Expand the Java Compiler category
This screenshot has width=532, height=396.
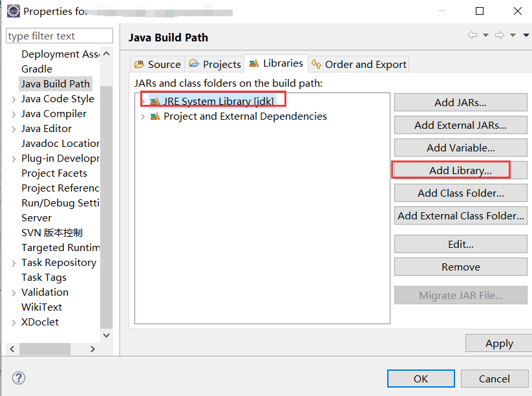(x=14, y=114)
